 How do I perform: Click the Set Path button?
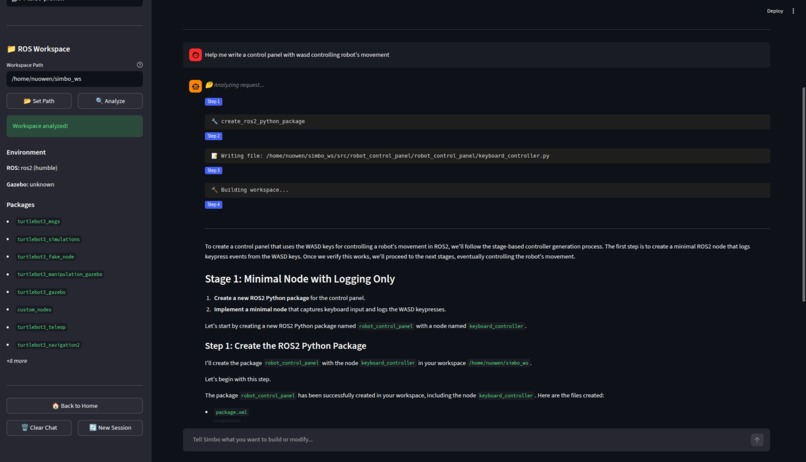point(39,101)
